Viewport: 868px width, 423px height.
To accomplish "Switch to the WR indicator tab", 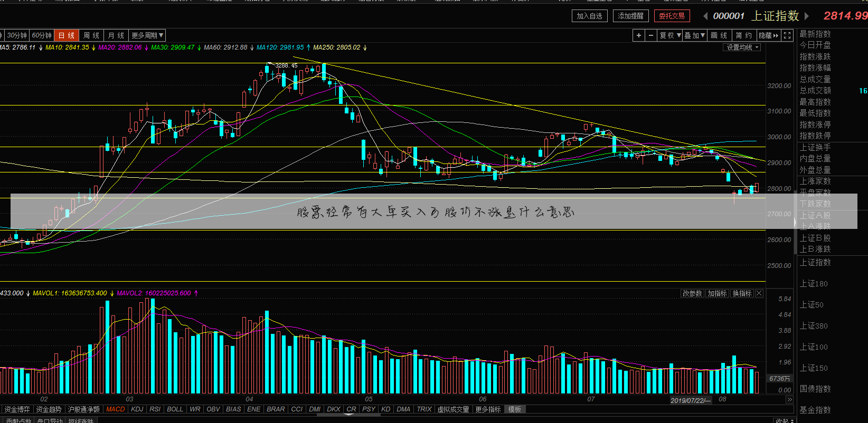I will [195, 409].
